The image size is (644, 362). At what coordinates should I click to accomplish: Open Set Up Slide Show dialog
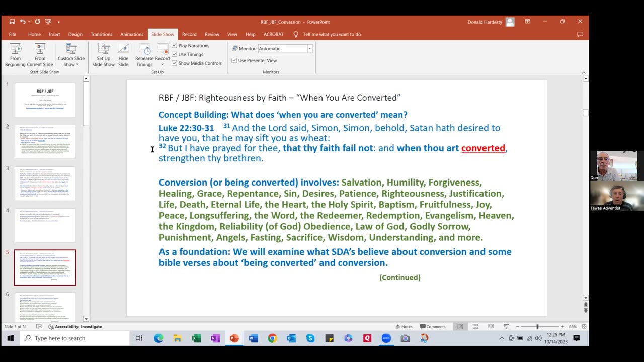tap(103, 55)
